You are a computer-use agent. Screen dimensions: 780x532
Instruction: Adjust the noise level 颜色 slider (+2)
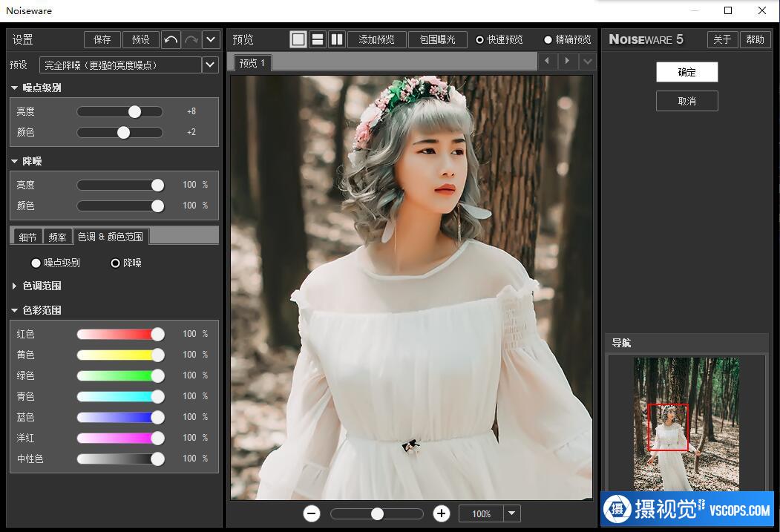pos(123,132)
